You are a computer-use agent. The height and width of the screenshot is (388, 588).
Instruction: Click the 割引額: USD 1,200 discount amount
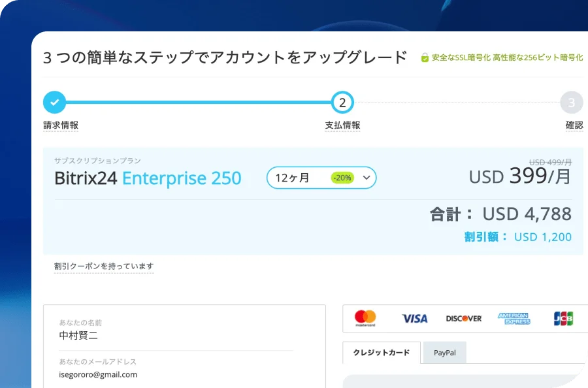(518, 237)
